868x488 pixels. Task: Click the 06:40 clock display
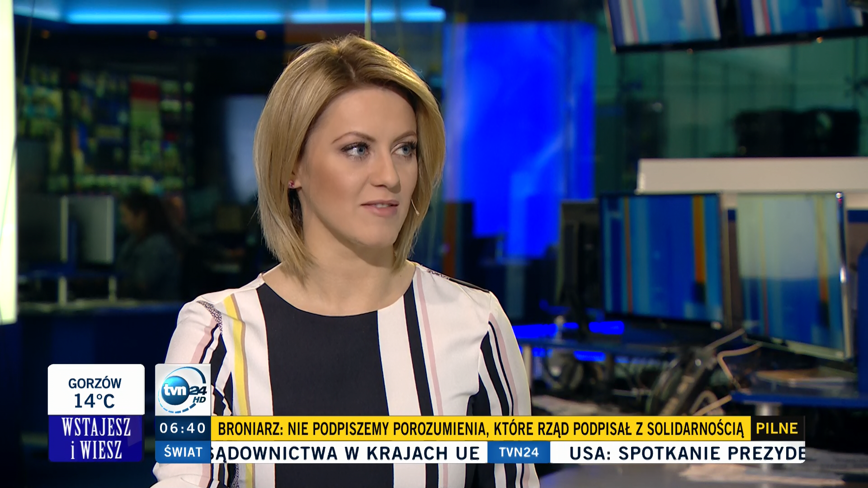point(183,428)
